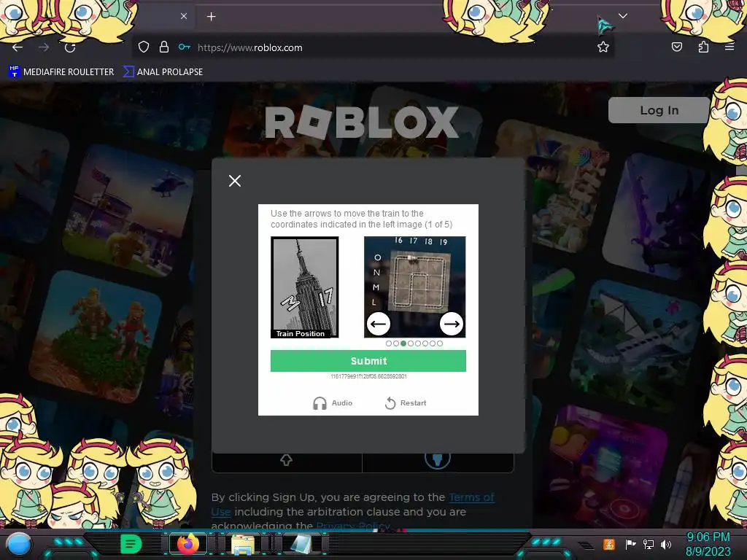Image resolution: width=747 pixels, height=560 pixels.
Task: Open the browser extensions menu
Action: [703, 47]
